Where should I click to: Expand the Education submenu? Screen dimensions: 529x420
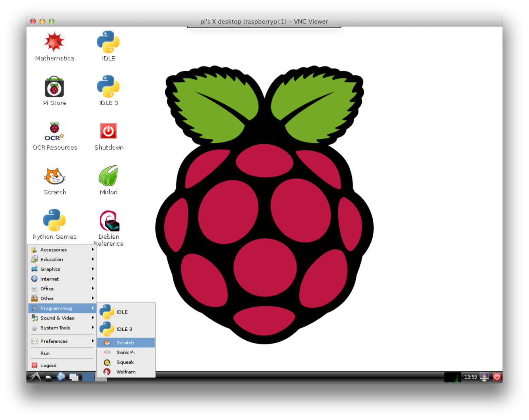tap(62, 259)
